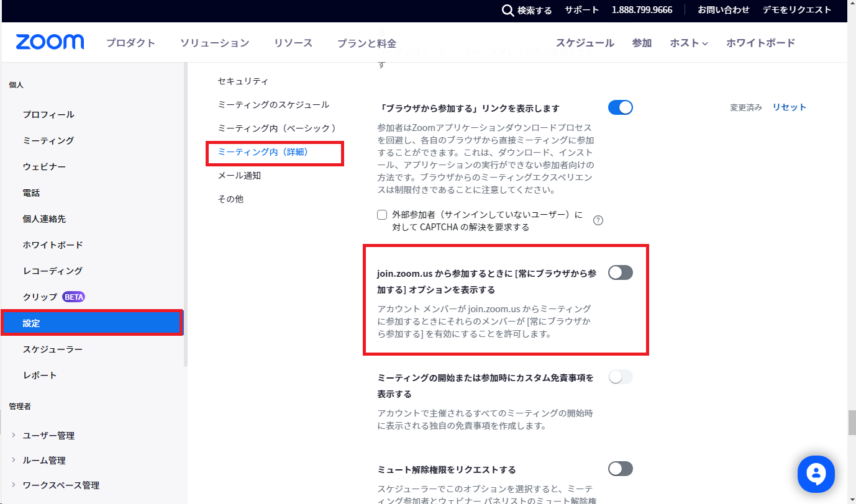This screenshot has width=856, height=504.
Task: Switch to メール通知 settings section
Action: 239,176
